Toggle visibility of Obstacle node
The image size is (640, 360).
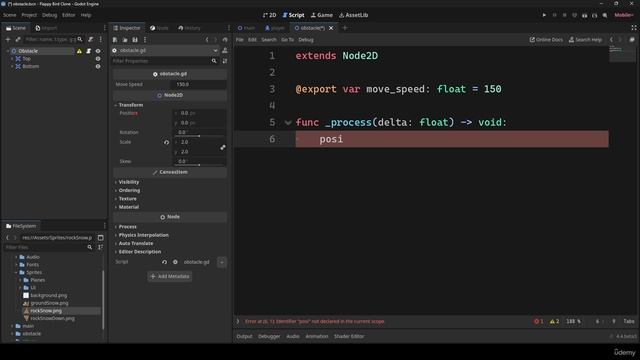pos(98,51)
